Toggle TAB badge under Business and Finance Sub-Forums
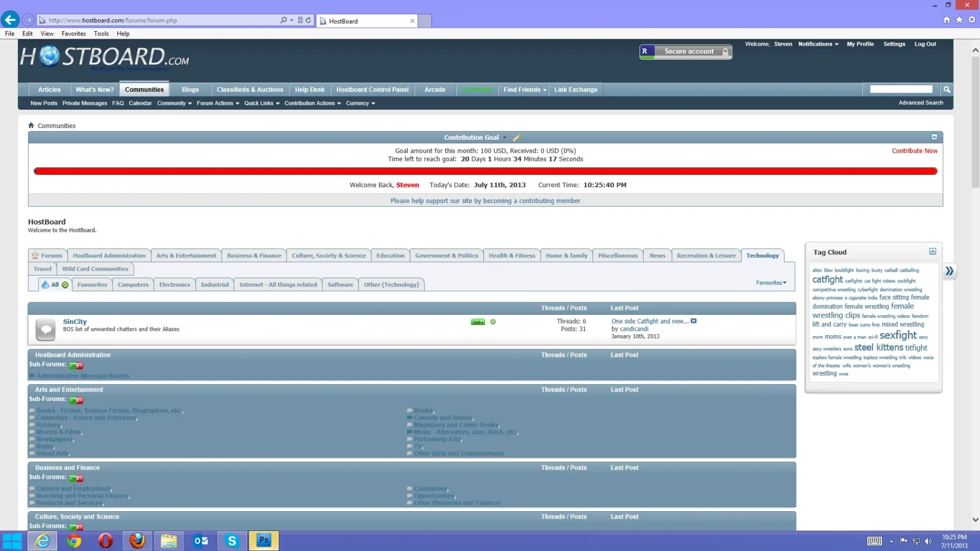 76,478
